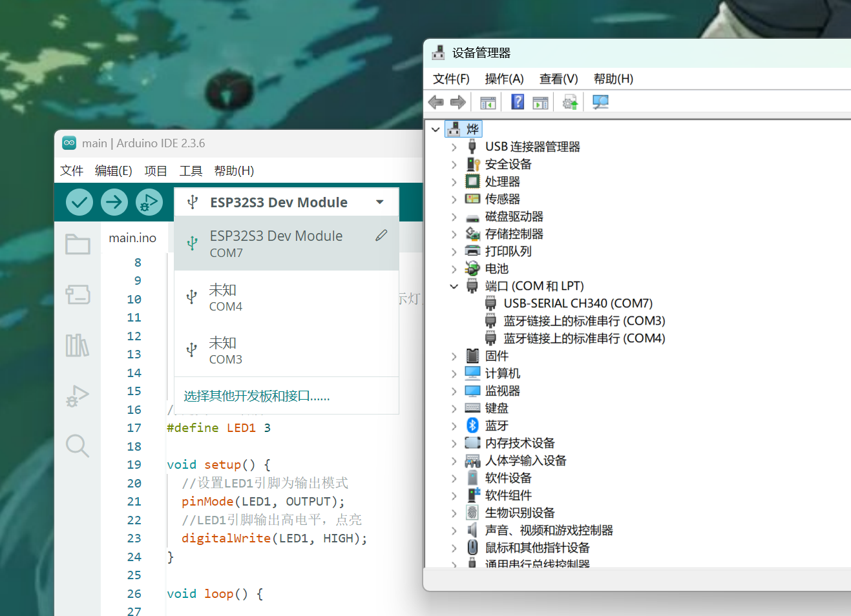Select the 打印队列 category row
This screenshot has height=616, width=851.
(508, 251)
